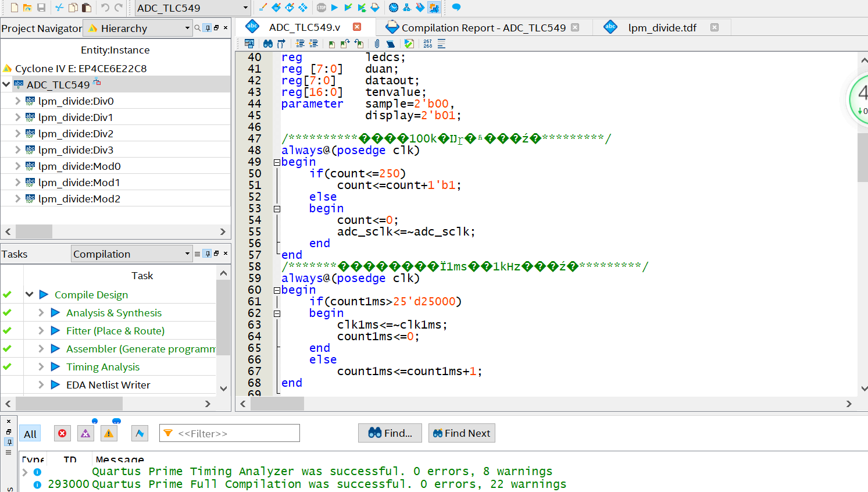868x492 pixels.
Task: Open a file with folder icon
Action: pyautogui.click(x=27, y=8)
